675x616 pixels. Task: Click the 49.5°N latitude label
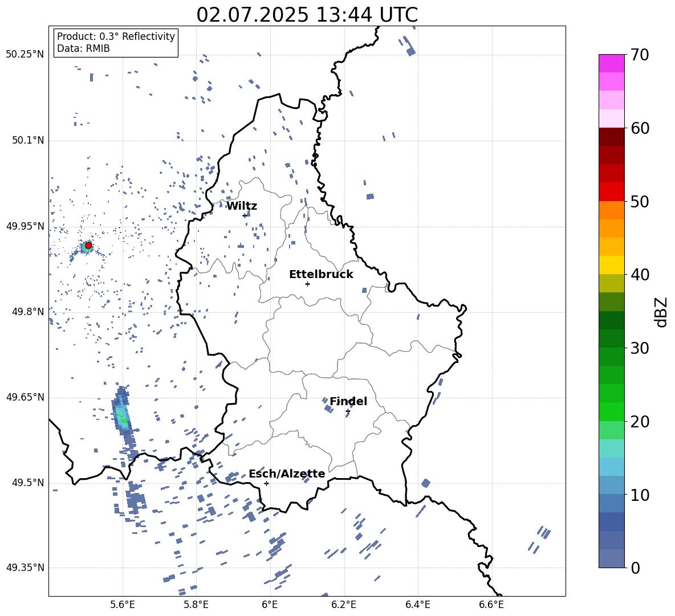28,483
